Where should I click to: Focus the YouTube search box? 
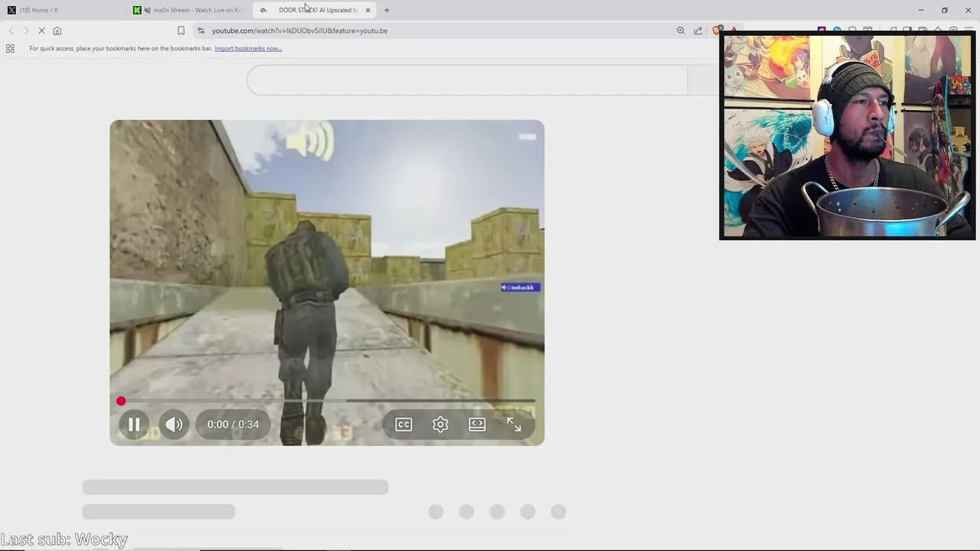(467, 80)
